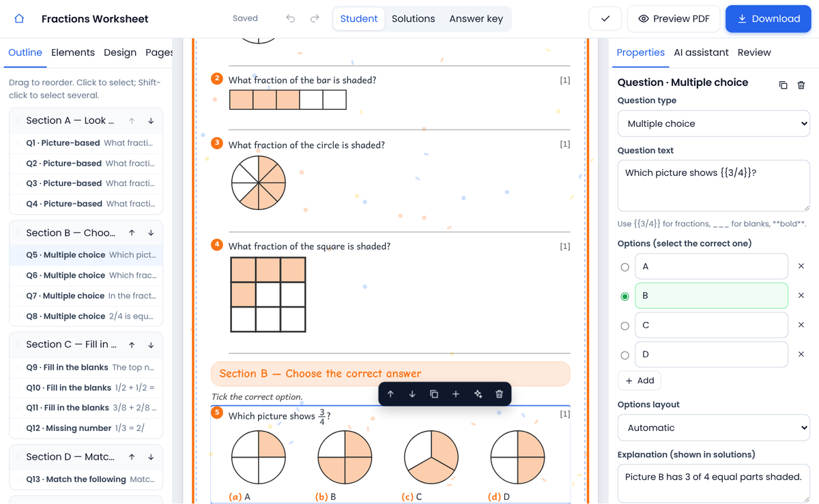Open the AI assistant tab
The image size is (819, 504).
point(701,53)
